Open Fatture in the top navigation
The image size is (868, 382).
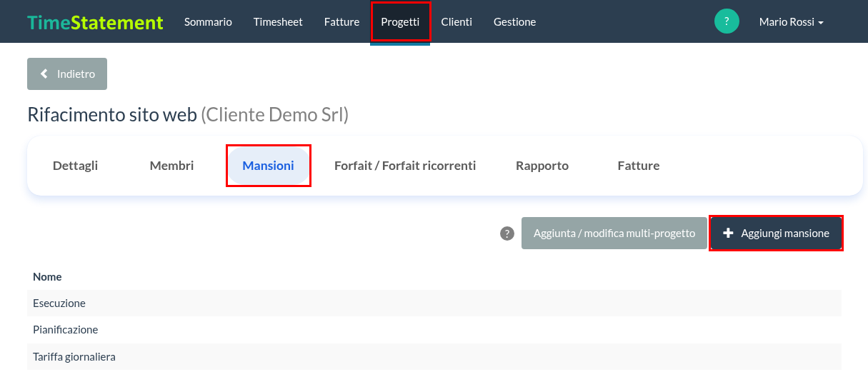(x=341, y=22)
